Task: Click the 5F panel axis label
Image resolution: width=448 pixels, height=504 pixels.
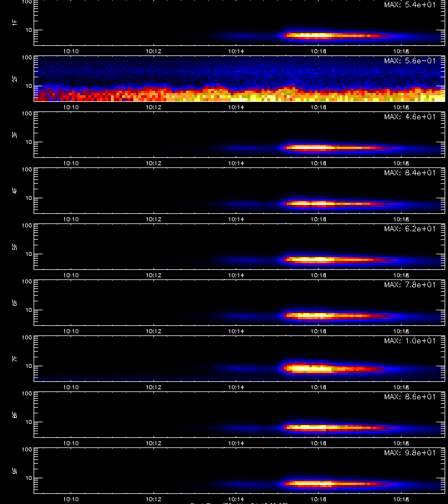Action: click(x=15, y=246)
